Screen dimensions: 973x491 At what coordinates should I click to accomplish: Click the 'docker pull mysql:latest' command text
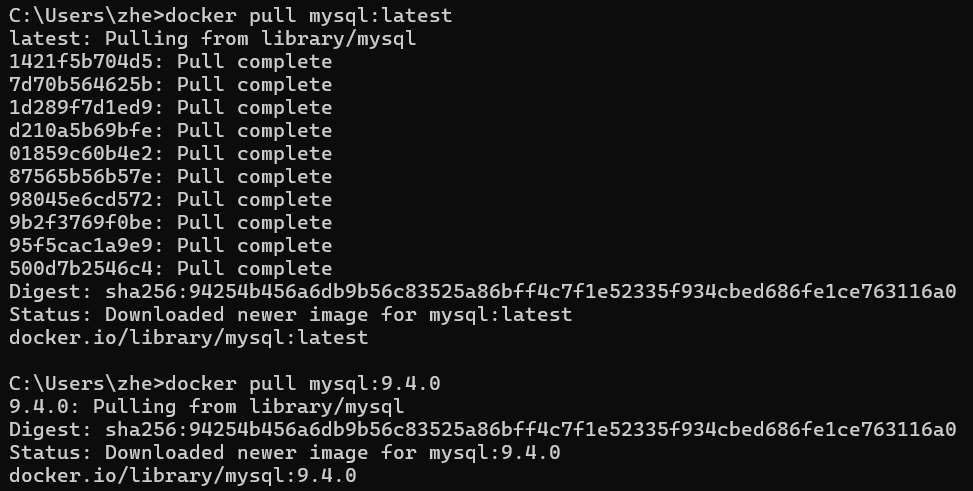pos(308,16)
